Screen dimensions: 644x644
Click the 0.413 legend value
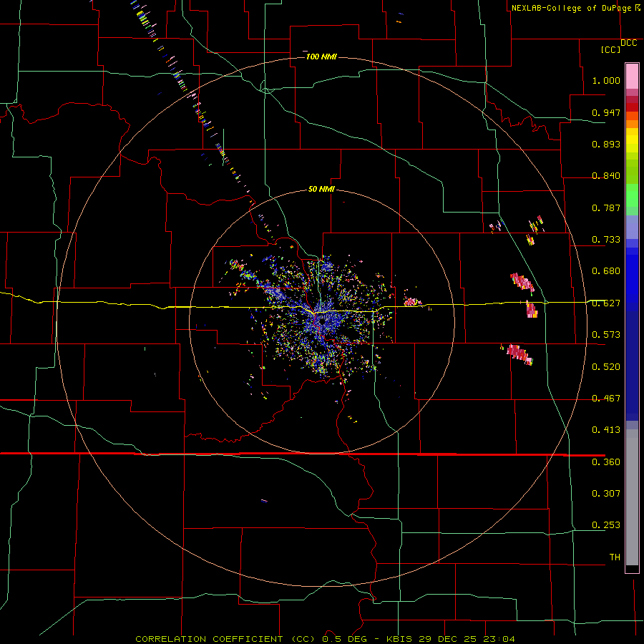click(x=606, y=430)
